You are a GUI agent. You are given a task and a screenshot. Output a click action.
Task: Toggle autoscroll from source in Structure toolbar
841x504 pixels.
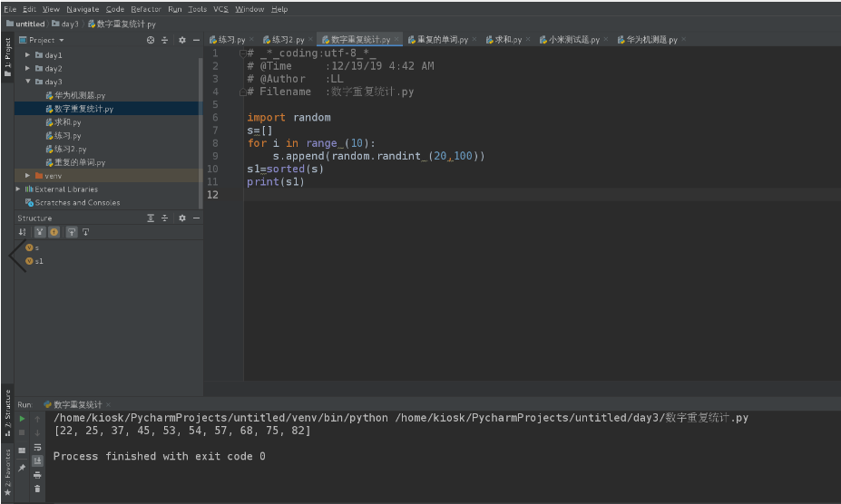86,232
